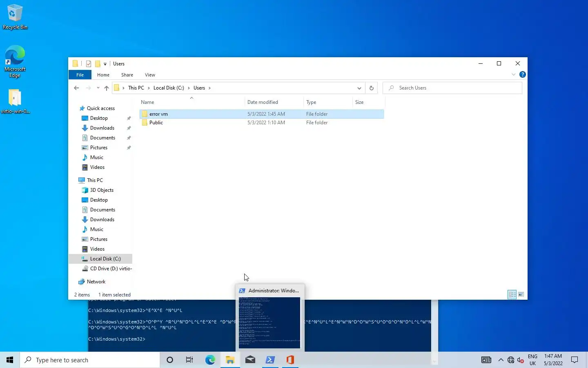
Task: Click File Explorer taskbar icon
Action: [230, 360]
